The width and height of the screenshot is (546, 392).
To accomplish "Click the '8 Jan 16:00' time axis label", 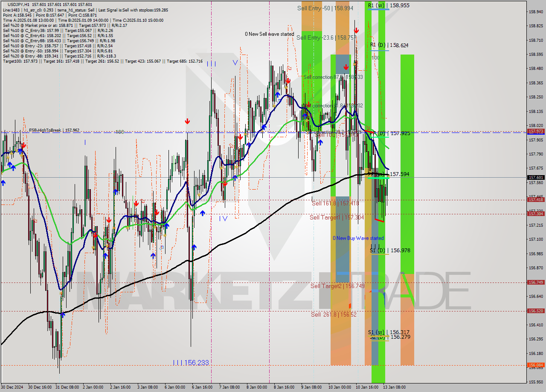I will coord(285,387).
